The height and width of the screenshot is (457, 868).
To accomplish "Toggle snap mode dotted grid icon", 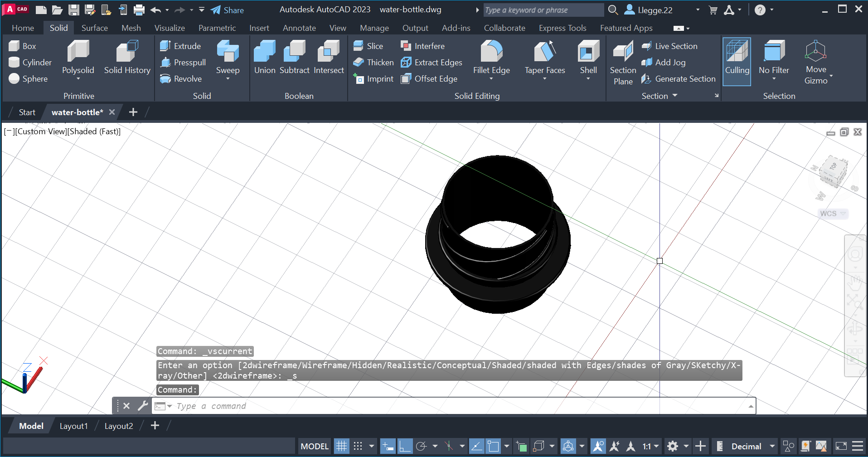I will (x=358, y=446).
